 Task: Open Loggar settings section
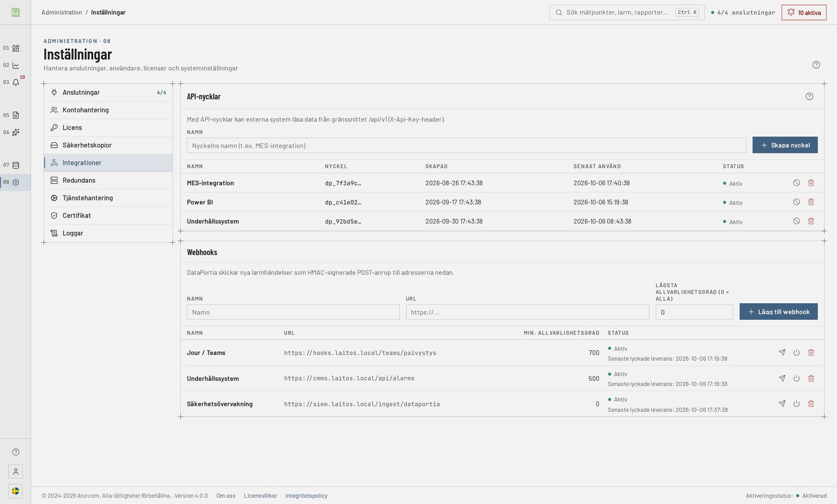(x=108, y=233)
